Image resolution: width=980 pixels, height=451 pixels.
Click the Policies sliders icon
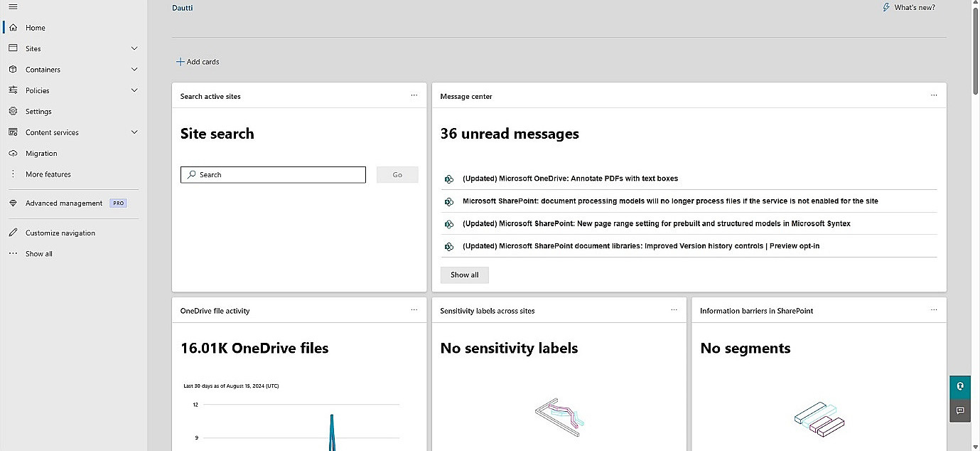pyautogui.click(x=13, y=90)
